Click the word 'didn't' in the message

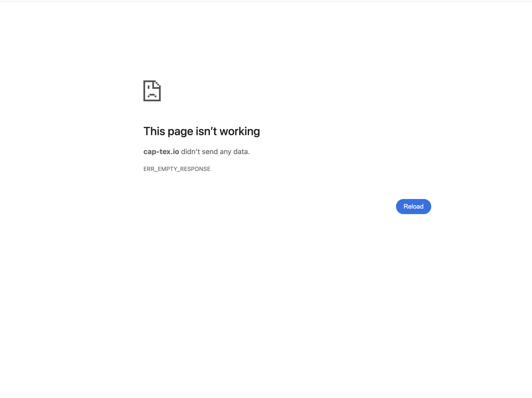(x=190, y=152)
